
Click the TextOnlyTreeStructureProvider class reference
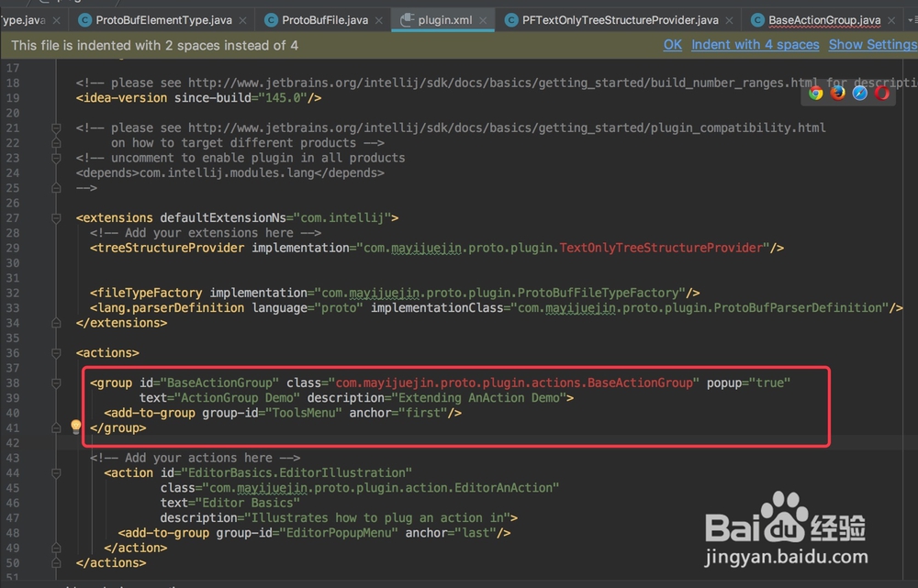tap(661, 248)
